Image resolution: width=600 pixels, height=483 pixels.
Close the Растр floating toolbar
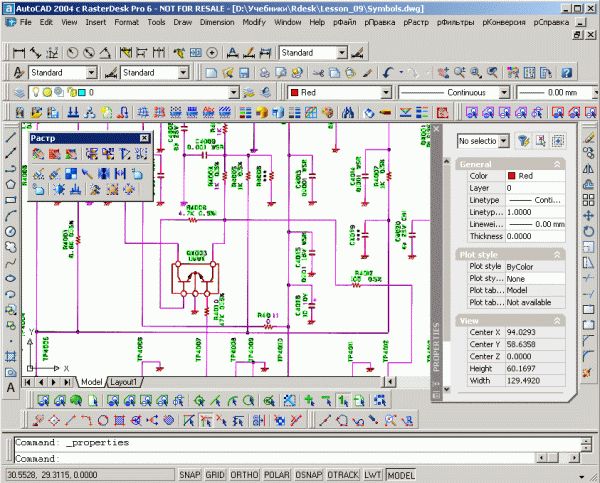tap(144, 138)
